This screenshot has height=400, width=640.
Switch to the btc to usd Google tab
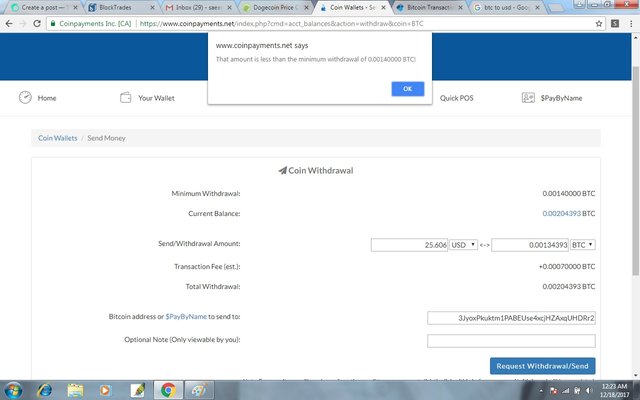(x=506, y=7)
